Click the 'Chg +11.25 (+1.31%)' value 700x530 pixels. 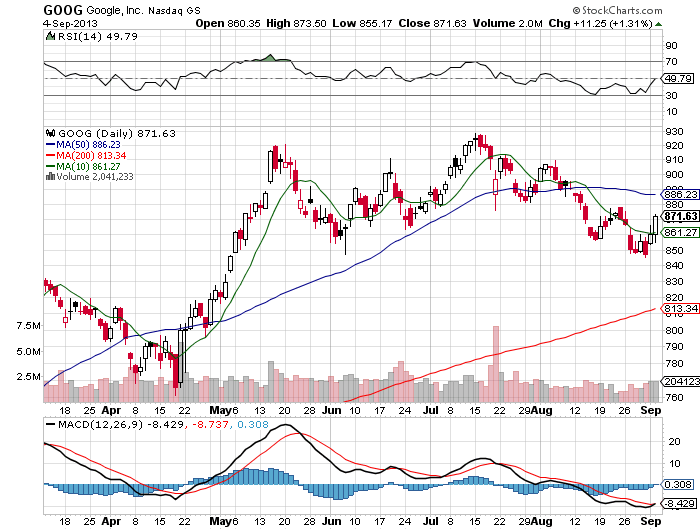coord(600,23)
